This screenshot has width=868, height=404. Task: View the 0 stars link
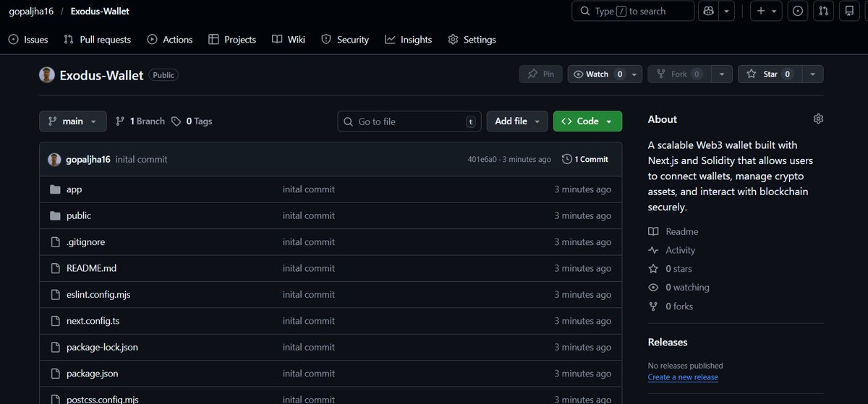(x=670, y=269)
